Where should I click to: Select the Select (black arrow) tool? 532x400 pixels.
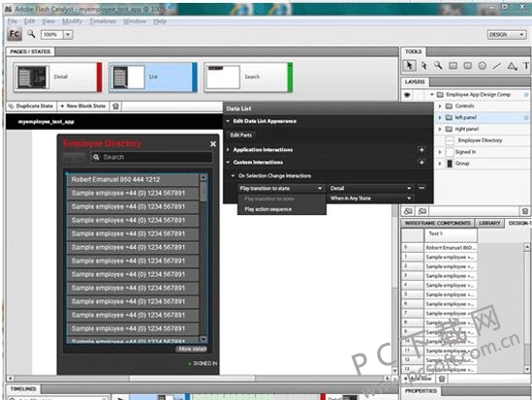409,66
